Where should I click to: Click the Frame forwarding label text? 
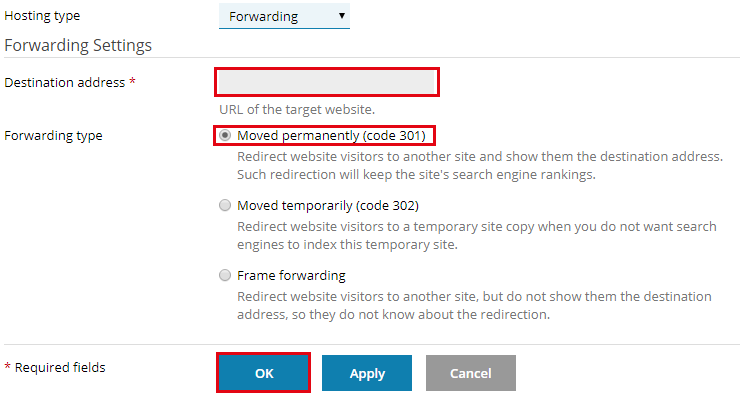point(291,275)
